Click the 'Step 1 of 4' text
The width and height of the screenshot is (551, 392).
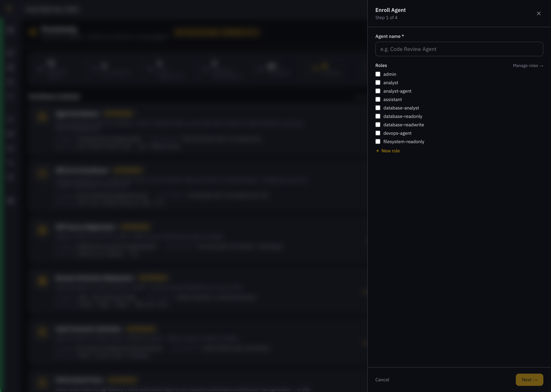coord(386,18)
